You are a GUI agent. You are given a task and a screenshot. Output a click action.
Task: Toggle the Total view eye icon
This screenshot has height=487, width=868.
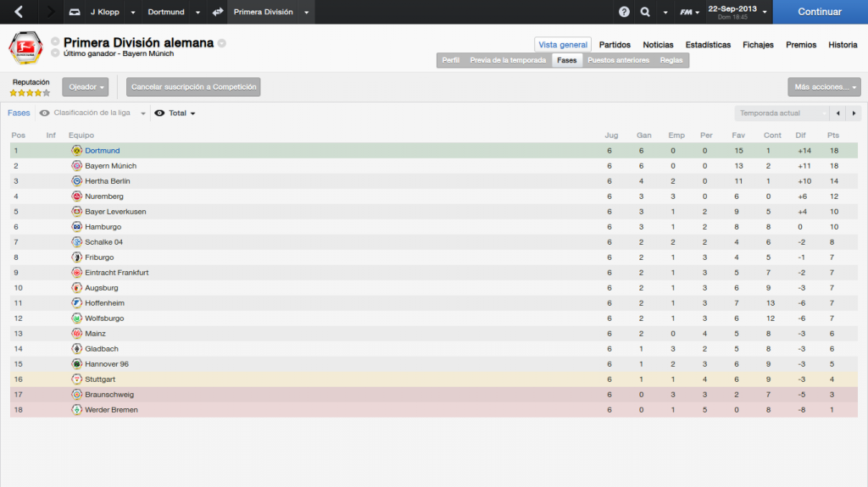(x=159, y=113)
